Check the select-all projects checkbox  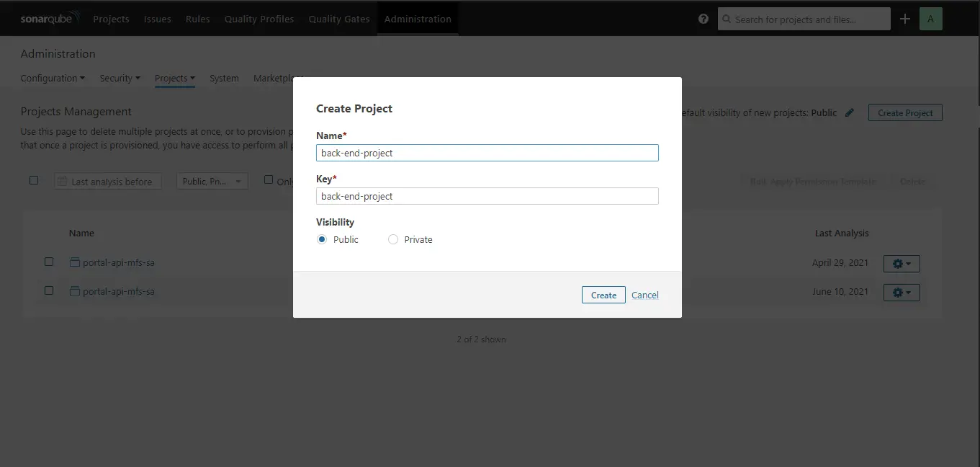pyautogui.click(x=34, y=180)
